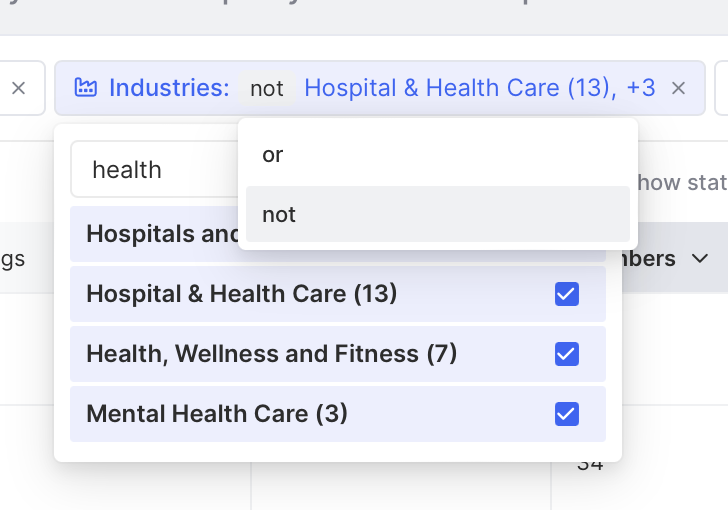Click the 'nbers' column header text
Screen dimensions: 728x510
coord(649,258)
